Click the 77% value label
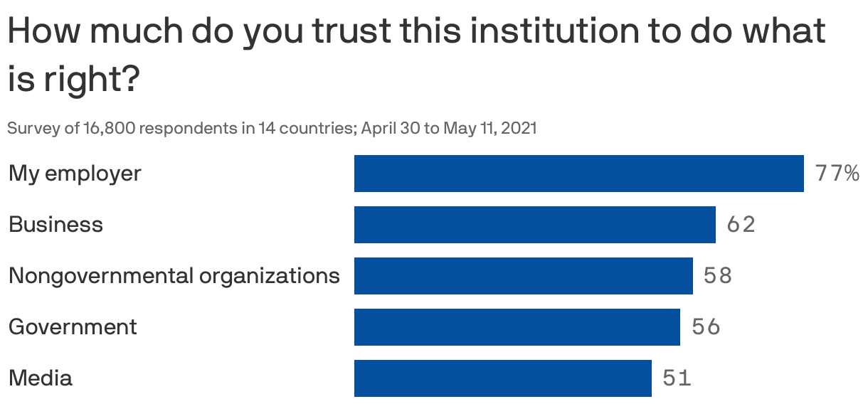The width and height of the screenshot is (868, 404). (x=837, y=174)
